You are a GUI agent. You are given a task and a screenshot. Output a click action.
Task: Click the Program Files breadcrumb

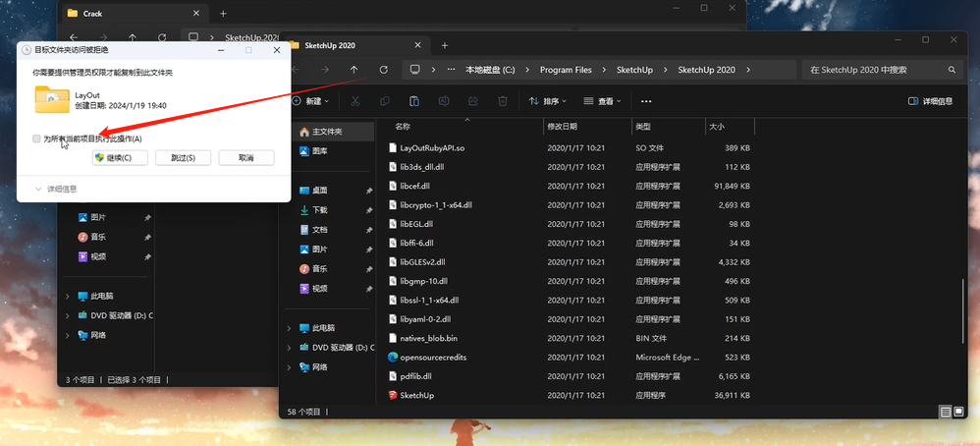[566, 70]
